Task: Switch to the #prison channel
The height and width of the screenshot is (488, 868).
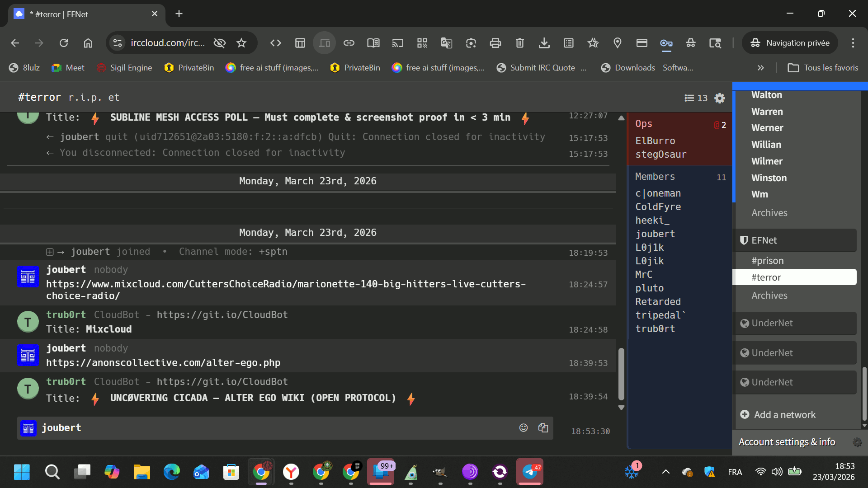Action: click(767, 261)
